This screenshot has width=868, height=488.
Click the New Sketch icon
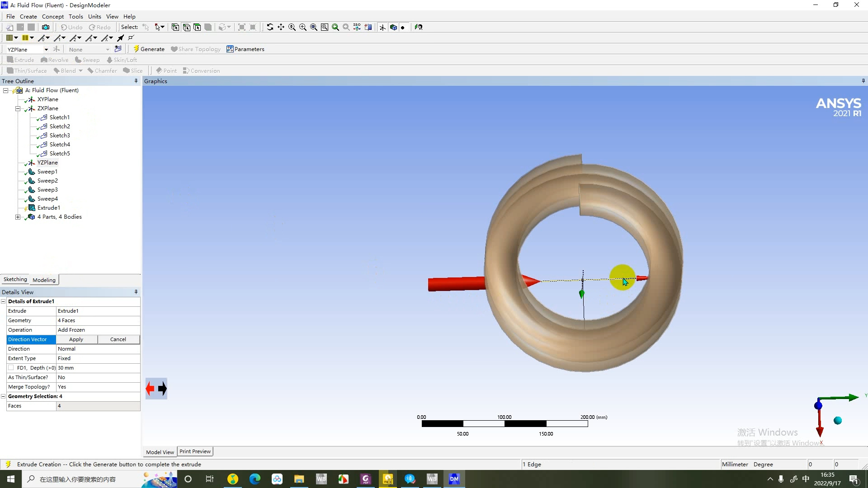click(118, 49)
